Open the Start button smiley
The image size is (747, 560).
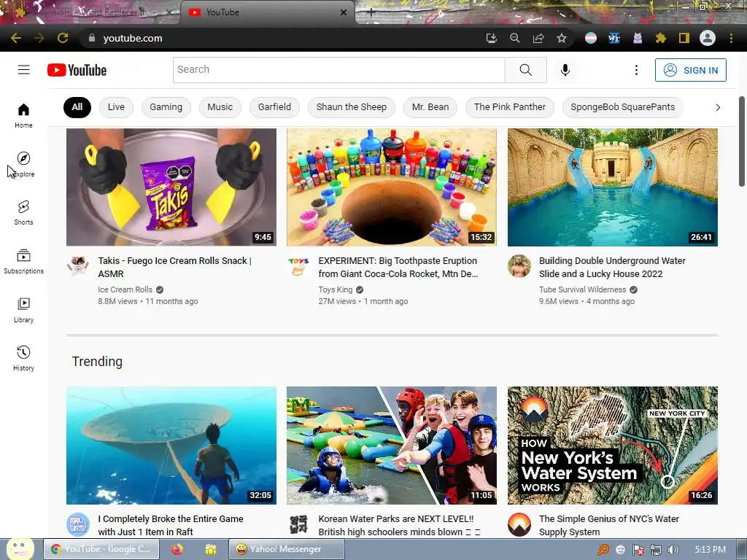20,548
